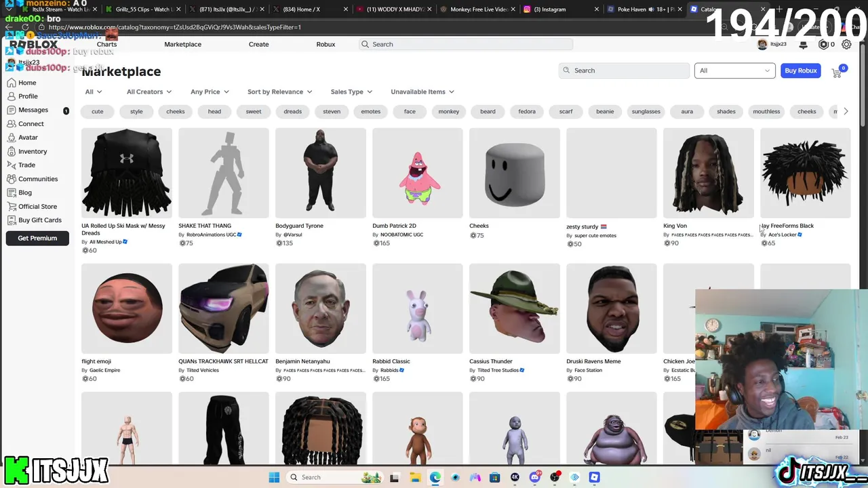Open the Cheeks item thumbnail
Viewport: 868px width, 488px height.
point(514,173)
